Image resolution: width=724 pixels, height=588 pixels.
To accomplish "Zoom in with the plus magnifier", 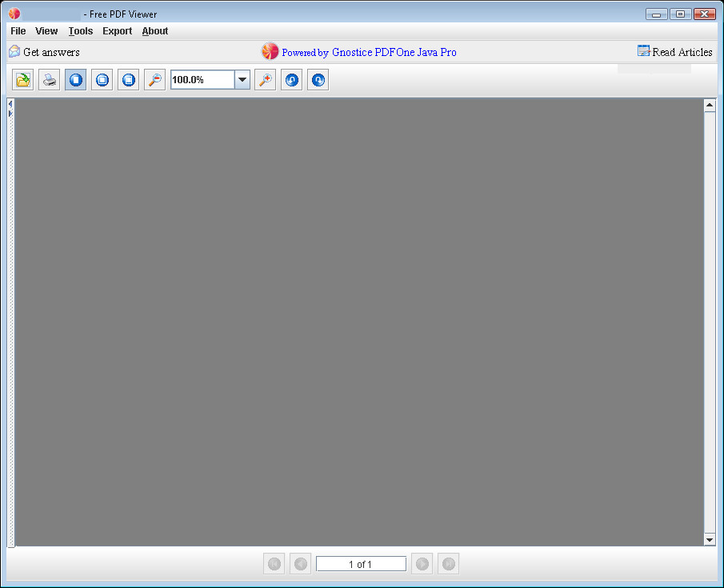I will pyautogui.click(x=265, y=80).
